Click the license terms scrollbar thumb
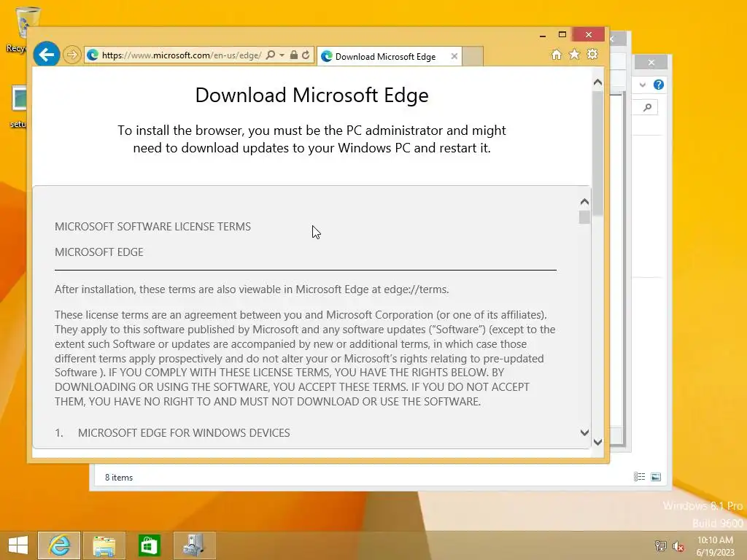747x560 pixels. pyautogui.click(x=584, y=217)
